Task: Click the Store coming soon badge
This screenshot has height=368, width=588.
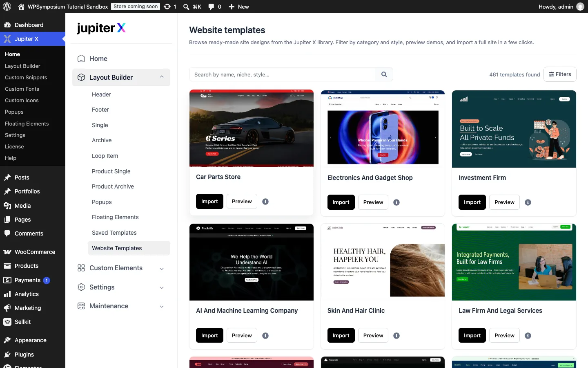Action: [136, 7]
